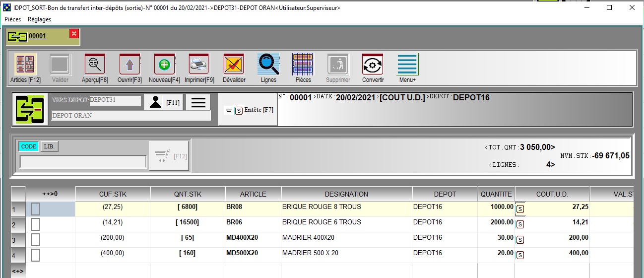Click the QNT.STK column header

click(188, 194)
